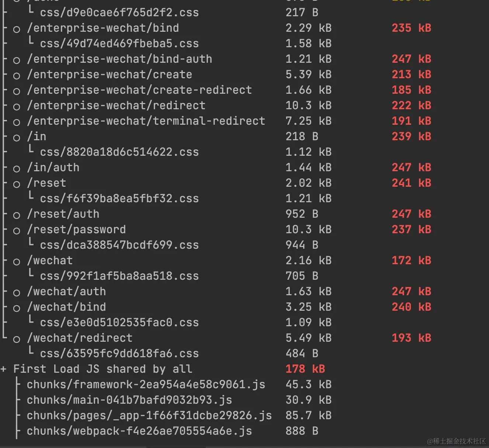Click the 172 kB first load value for /wechat
The width and height of the screenshot is (489, 448).
(412, 261)
